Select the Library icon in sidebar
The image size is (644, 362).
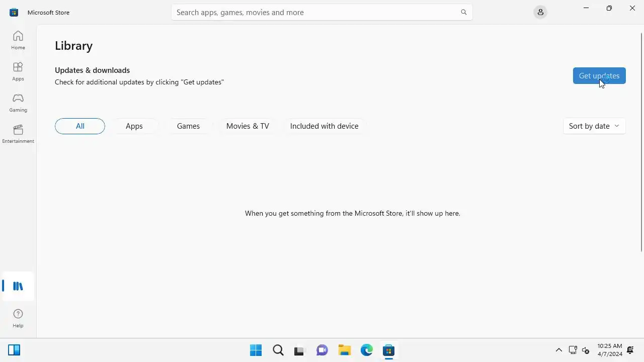click(18, 286)
